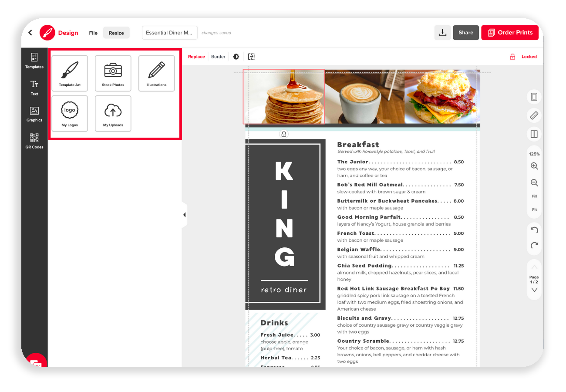The height and width of the screenshot is (392, 566).
Task: Select the Breakfast heading
Action: [x=358, y=145]
